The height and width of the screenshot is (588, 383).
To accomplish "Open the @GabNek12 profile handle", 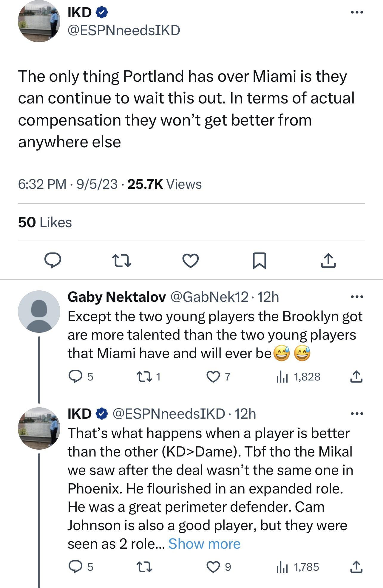I will [x=209, y=297].
